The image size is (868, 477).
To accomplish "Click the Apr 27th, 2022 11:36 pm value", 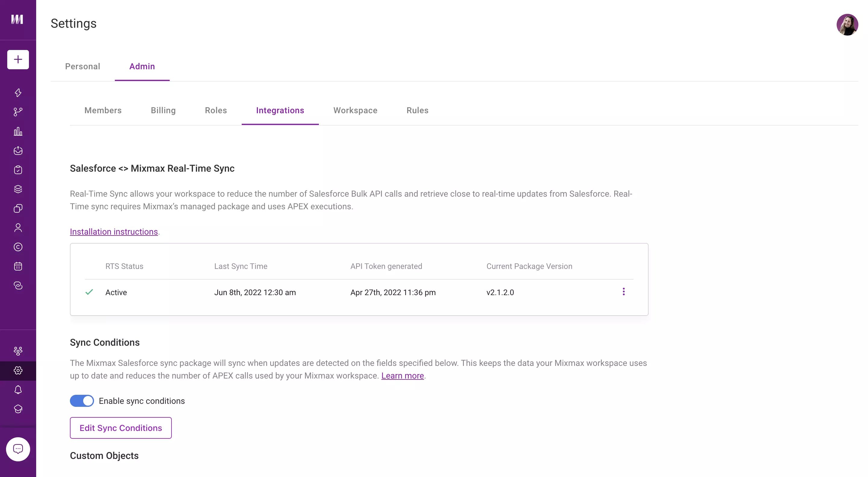I will [393, 292].
